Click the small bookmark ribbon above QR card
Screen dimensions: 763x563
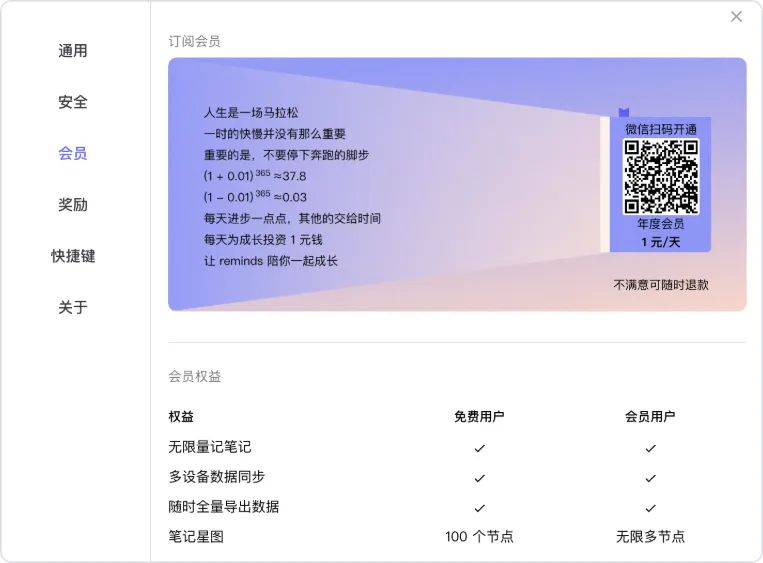pyautogui.click(x=624, y=112)
